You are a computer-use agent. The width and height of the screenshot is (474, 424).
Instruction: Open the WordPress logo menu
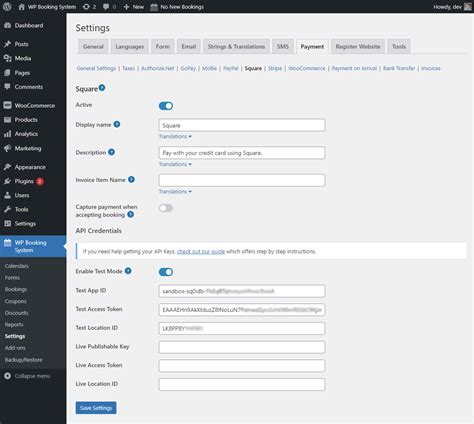click(x=7, y=7)
